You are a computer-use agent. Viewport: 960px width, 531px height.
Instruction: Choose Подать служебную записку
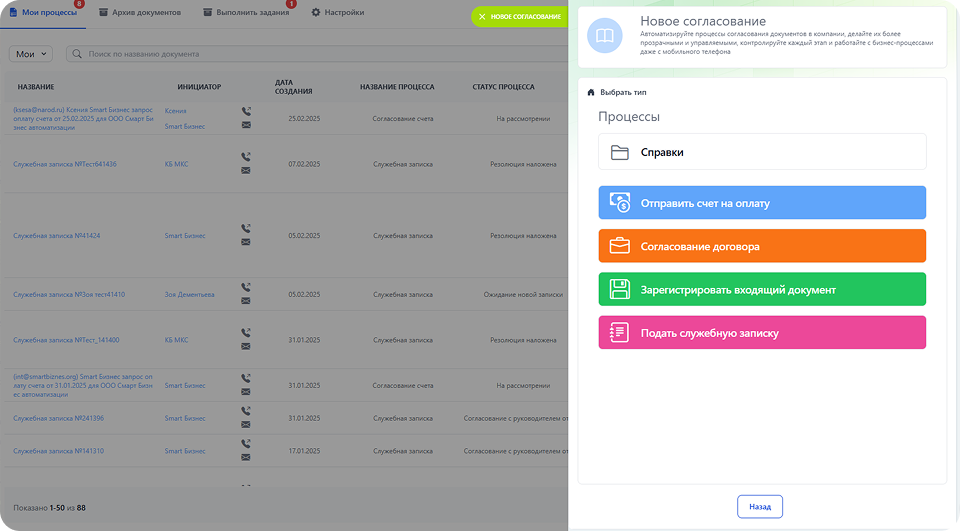point(762,333)
